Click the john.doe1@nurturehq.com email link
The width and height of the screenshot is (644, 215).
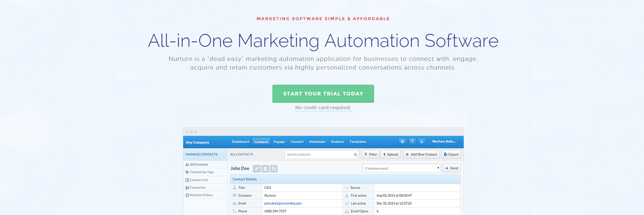click(283, 203)
